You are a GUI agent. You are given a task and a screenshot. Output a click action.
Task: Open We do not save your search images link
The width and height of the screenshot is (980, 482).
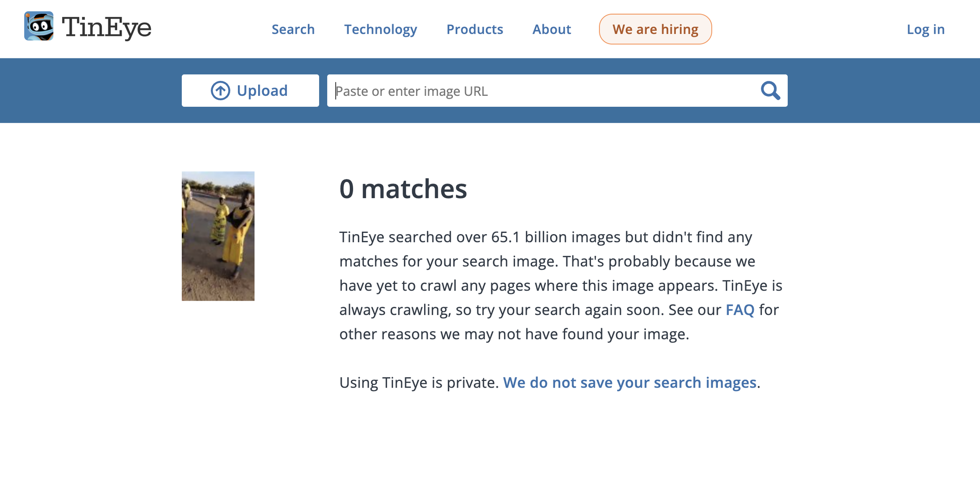point(630,382)
